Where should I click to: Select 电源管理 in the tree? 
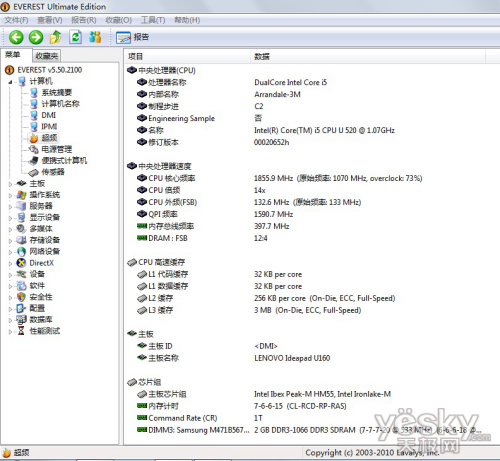[51, 149]
